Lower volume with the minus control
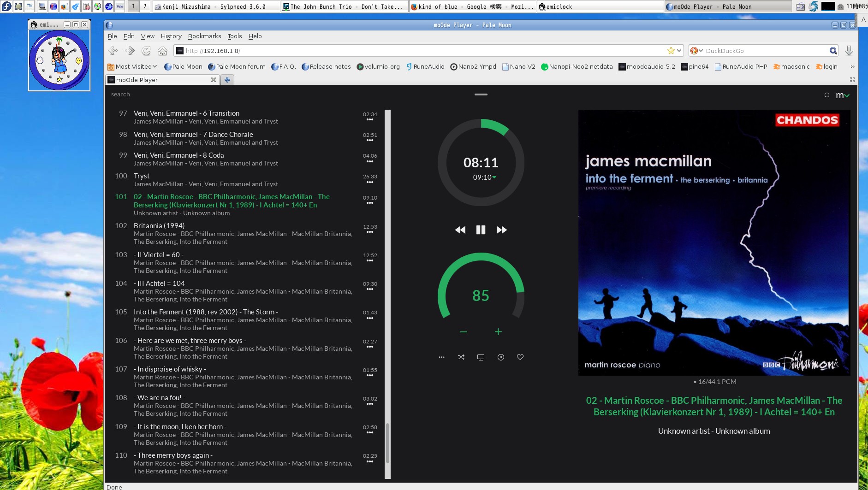The width and height of the screenshot is (868, 490). [464, 331]
